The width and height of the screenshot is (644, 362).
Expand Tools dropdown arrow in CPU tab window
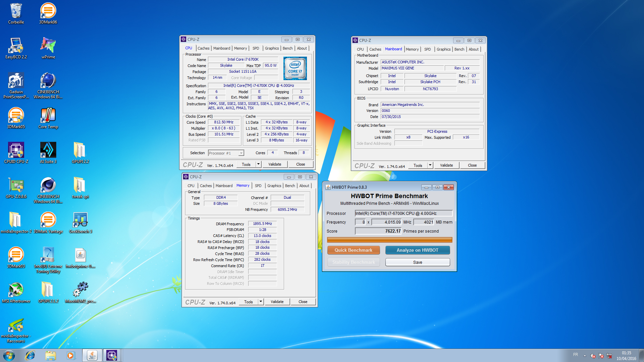click(x=258, y=164)
